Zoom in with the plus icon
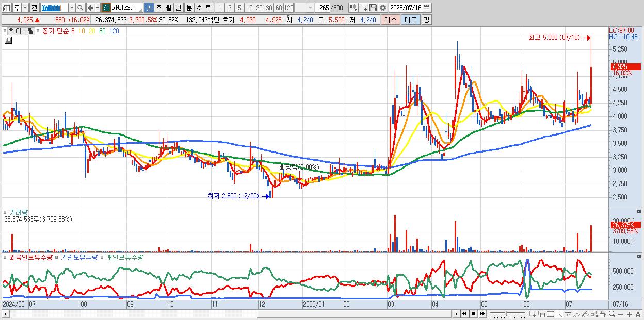 pos(629,314)
